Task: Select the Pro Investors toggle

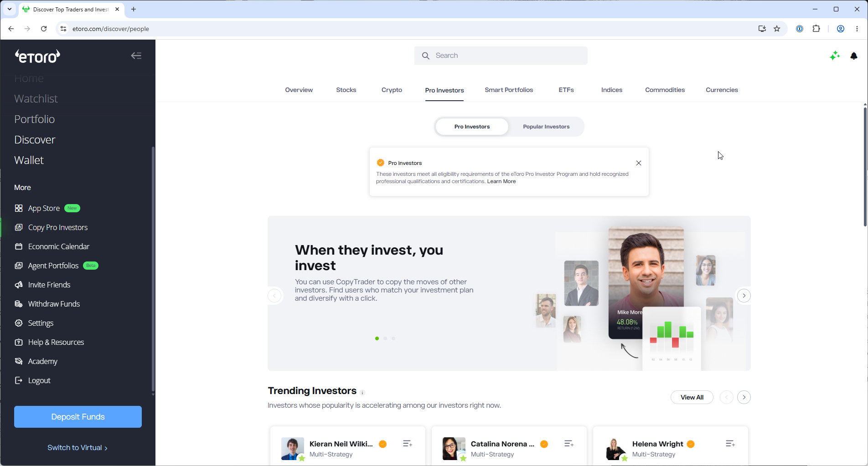Action: (472, 127)
